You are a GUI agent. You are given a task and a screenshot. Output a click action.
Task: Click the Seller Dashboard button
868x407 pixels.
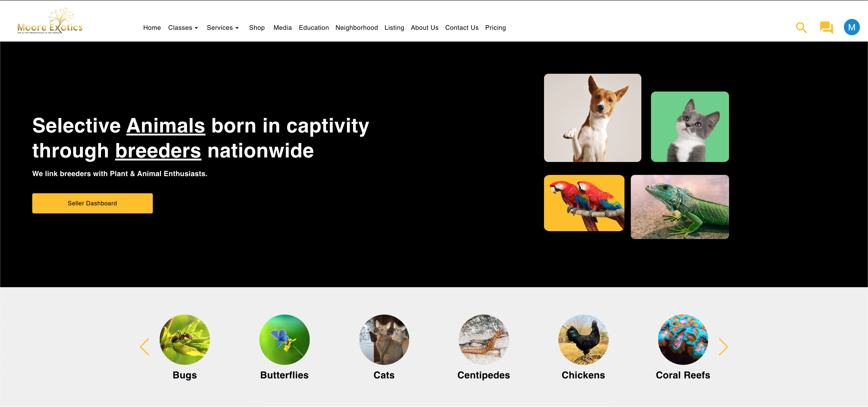tap(92, 203)
